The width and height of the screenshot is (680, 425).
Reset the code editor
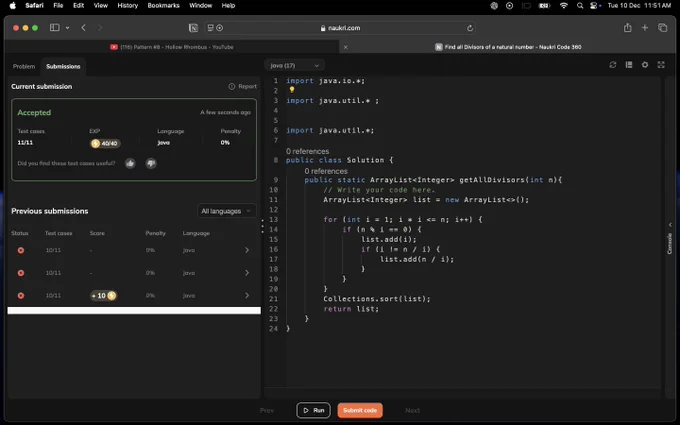[x=613, y=65]
